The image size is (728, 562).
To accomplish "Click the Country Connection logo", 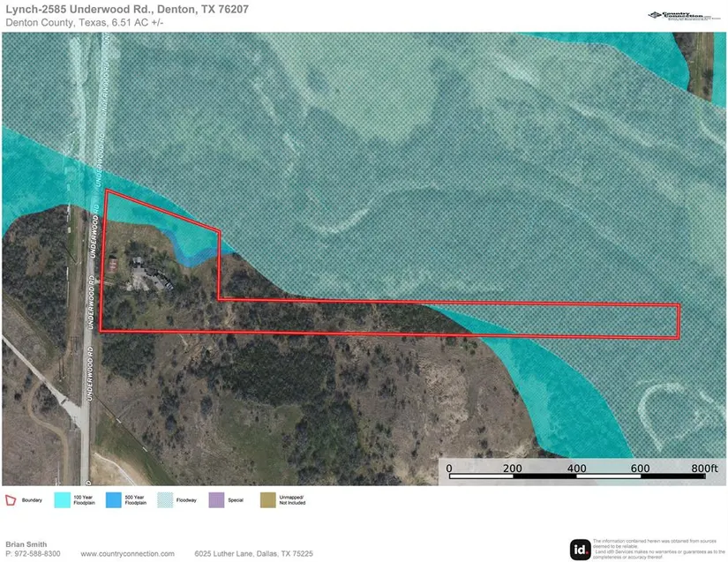I will pos(681,15).
